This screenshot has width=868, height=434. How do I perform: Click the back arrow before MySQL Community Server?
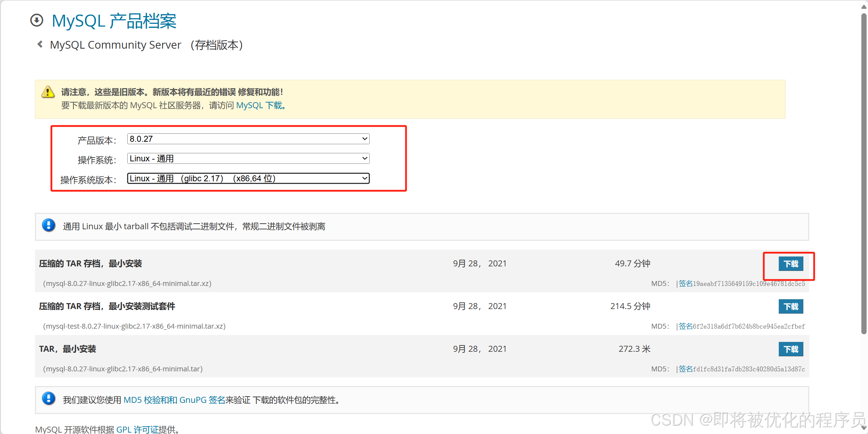coord(40,44)
